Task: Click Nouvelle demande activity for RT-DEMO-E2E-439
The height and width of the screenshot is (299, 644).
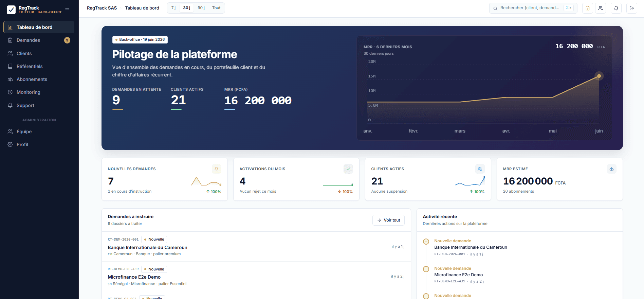Action: [x=453, y=268]
